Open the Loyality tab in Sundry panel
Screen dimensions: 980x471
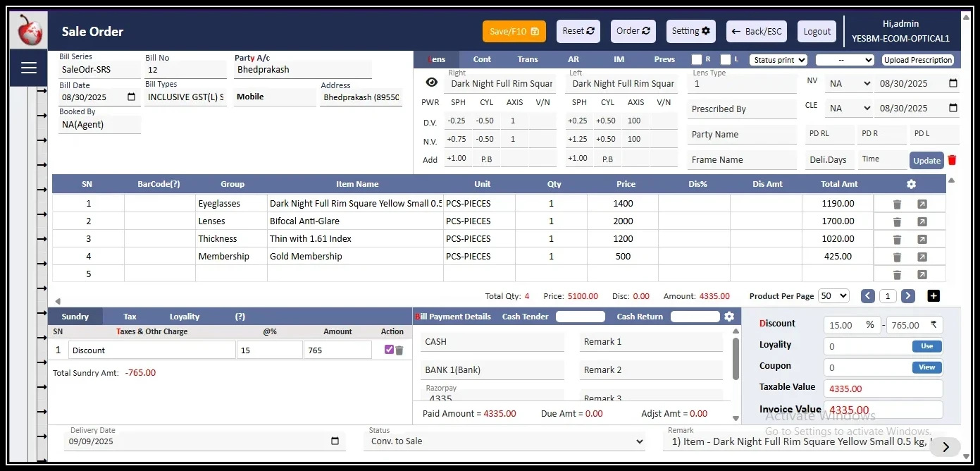[185, 316]
